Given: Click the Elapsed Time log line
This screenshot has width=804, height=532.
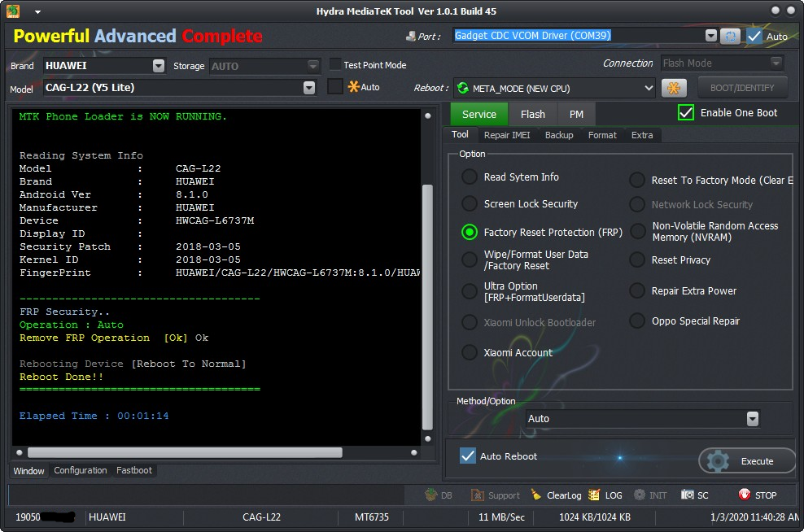Looking at the screenshot, I should tap(94, 416).
